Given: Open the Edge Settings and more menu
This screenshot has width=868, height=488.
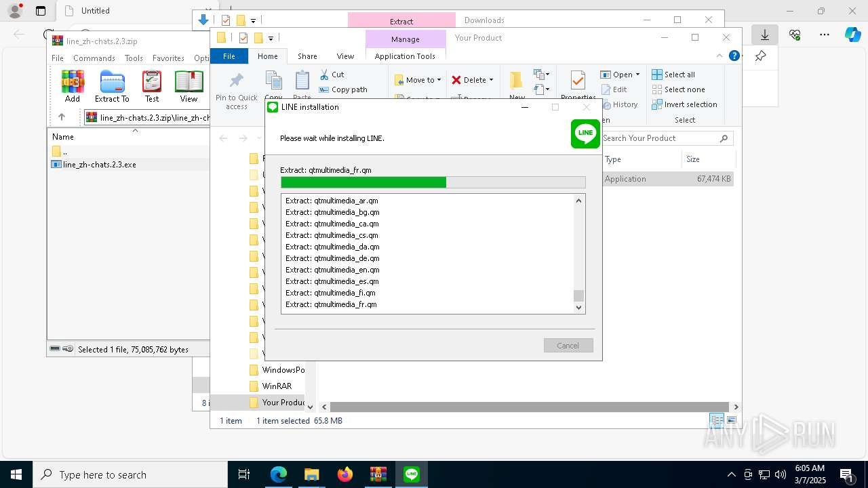Looking at the screenshot, I should click(x=825, y=35).
